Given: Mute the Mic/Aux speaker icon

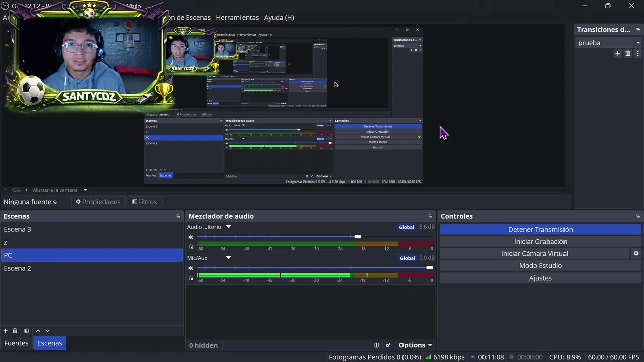Looking at the screenshot, I should [x=191, y=268].
